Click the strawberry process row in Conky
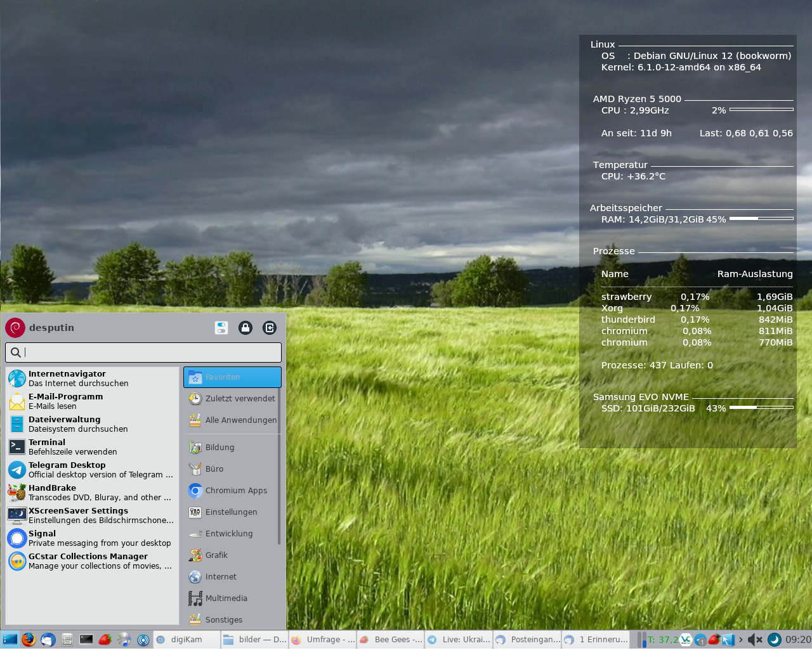812x660 pixels. point(697,297)
